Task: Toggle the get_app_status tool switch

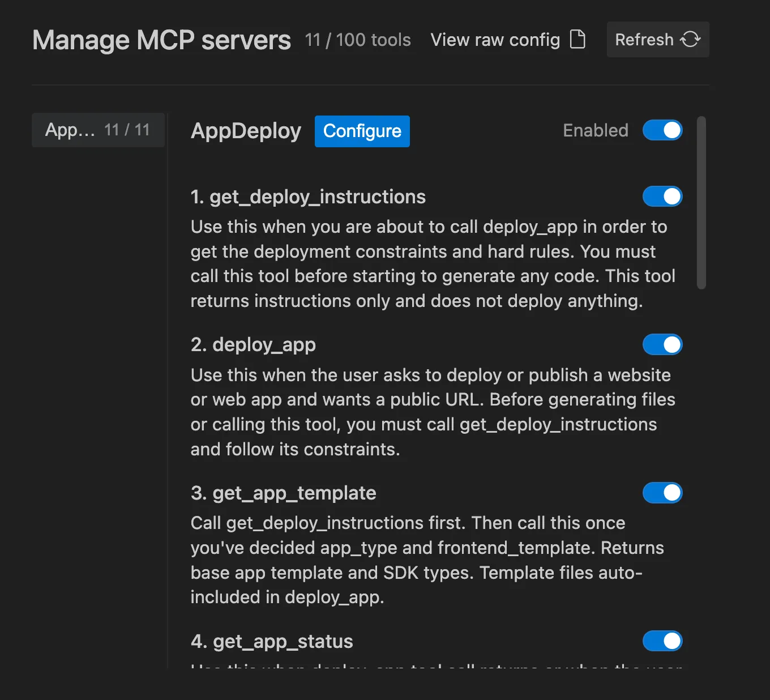Action: pyautogui.click(x=662, y=641)
